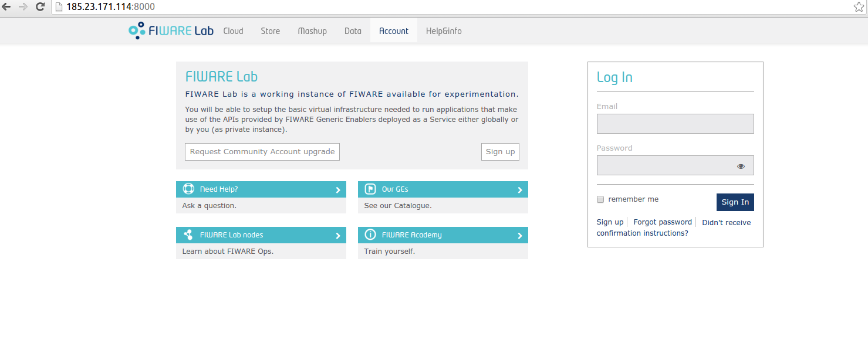Select the Account menu item
The image size is (868, 350).
(394, 31)
